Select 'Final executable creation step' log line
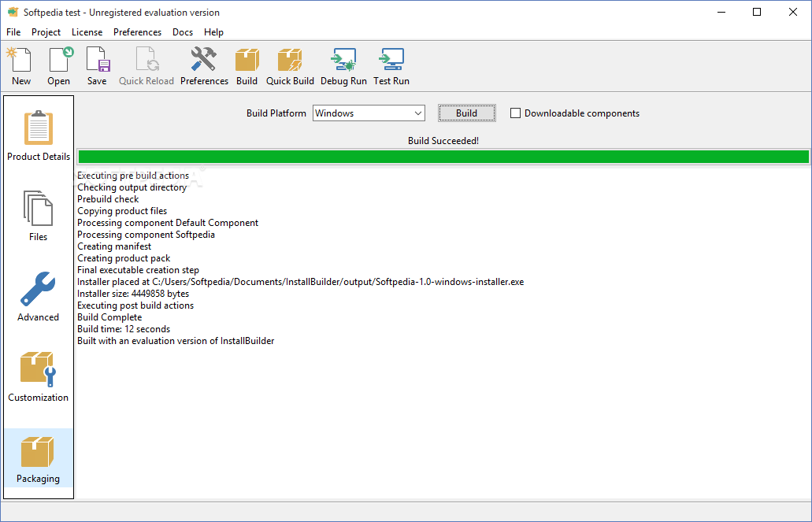 [x=139, y=270]
